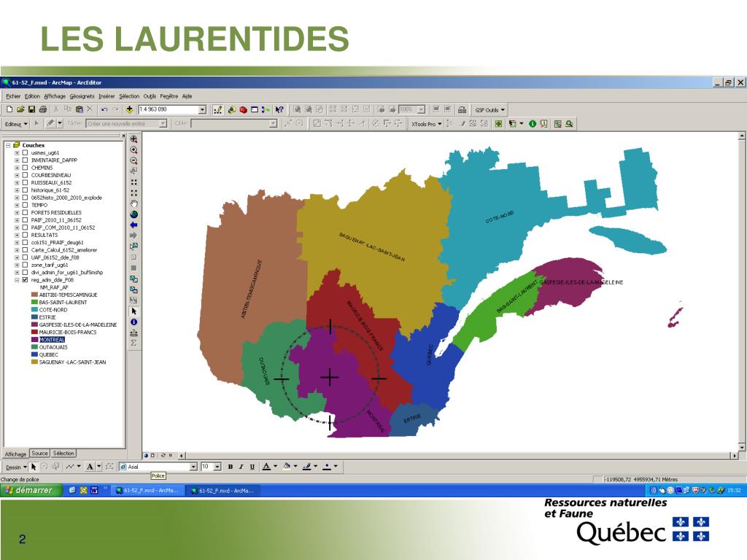Image resolution: width=747 pixels, height=560 pixels.
Task: Check the COURBESNIVEAU layer box
Action: point(26,175)
